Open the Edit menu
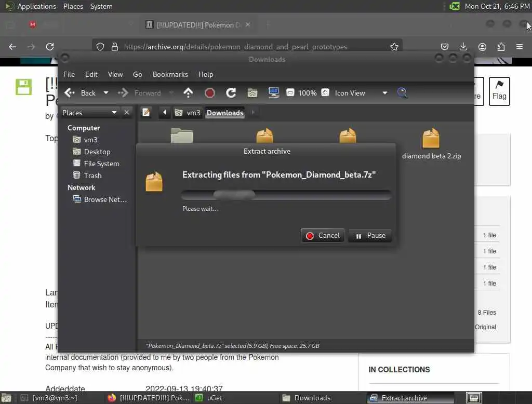Screen dimensions: 532x404 click(91, 74)
